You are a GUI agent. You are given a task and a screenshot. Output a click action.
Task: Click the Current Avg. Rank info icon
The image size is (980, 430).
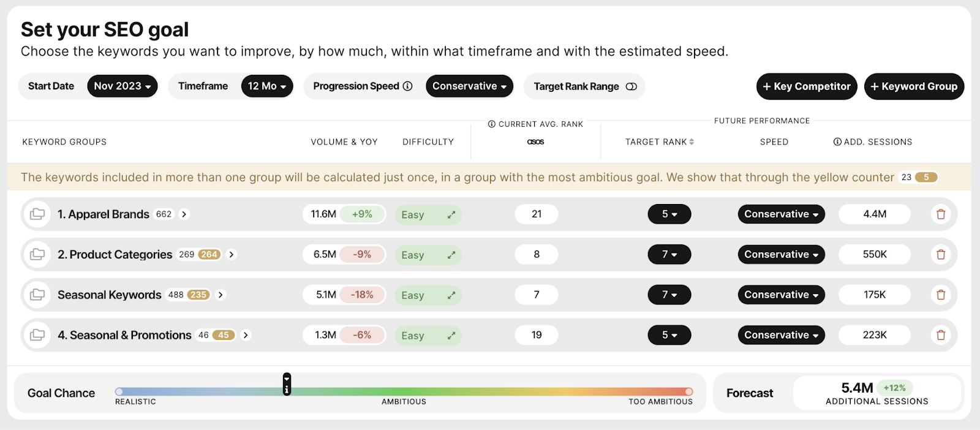(x=492, y=124)
